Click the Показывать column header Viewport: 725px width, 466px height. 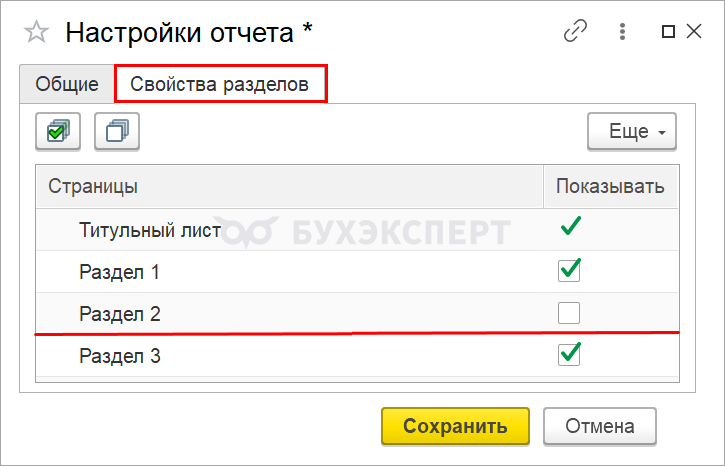609,187
